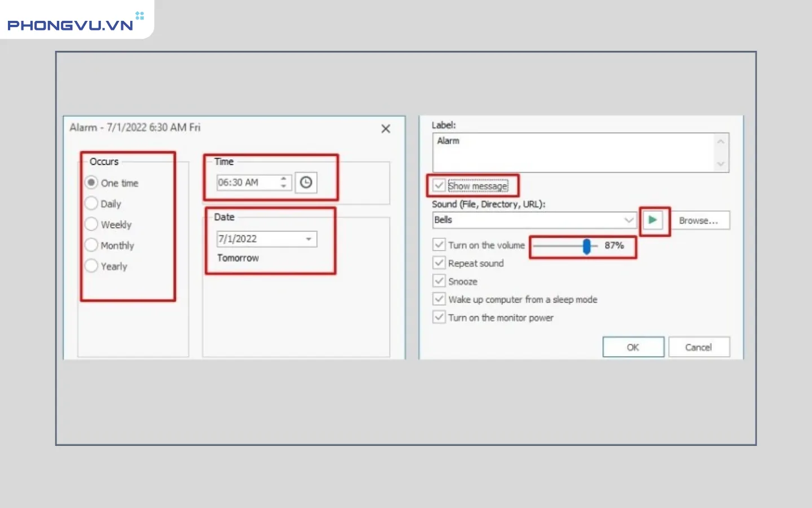The image size is (812, 508).
Task: Increase the time using the spinner up arrow
Action: pos(284,179)
